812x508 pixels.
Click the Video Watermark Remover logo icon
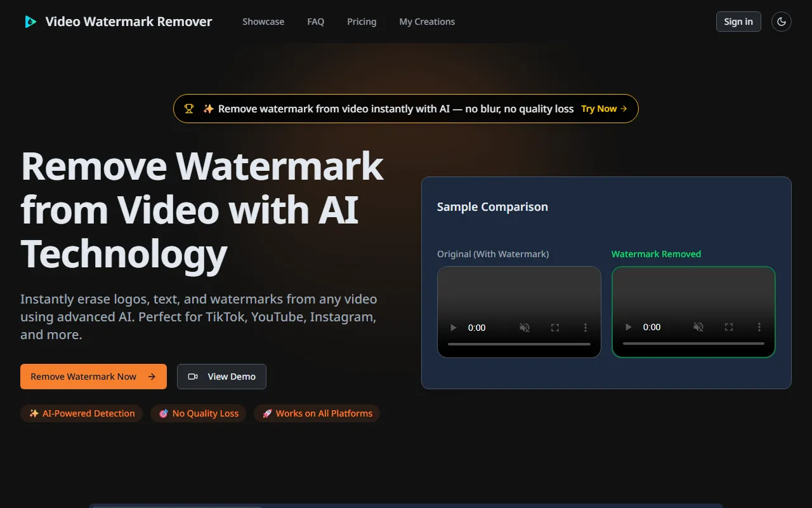click(30, 22)
